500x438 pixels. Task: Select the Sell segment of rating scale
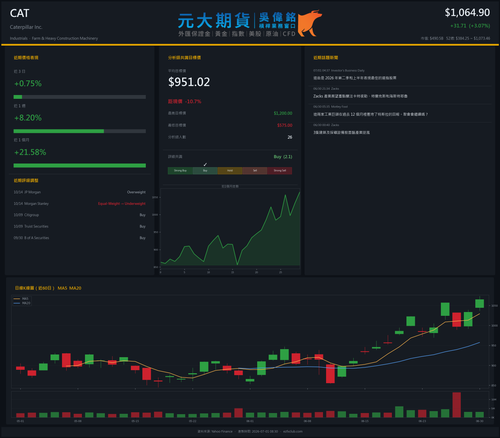coord(255,171)
